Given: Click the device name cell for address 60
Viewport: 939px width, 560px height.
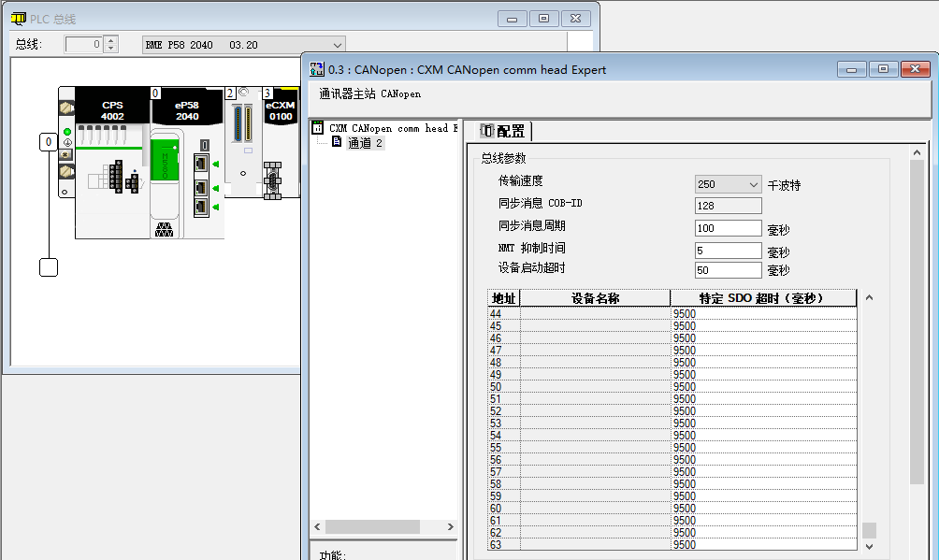Looking at the screenshot, I should point(595,509).
